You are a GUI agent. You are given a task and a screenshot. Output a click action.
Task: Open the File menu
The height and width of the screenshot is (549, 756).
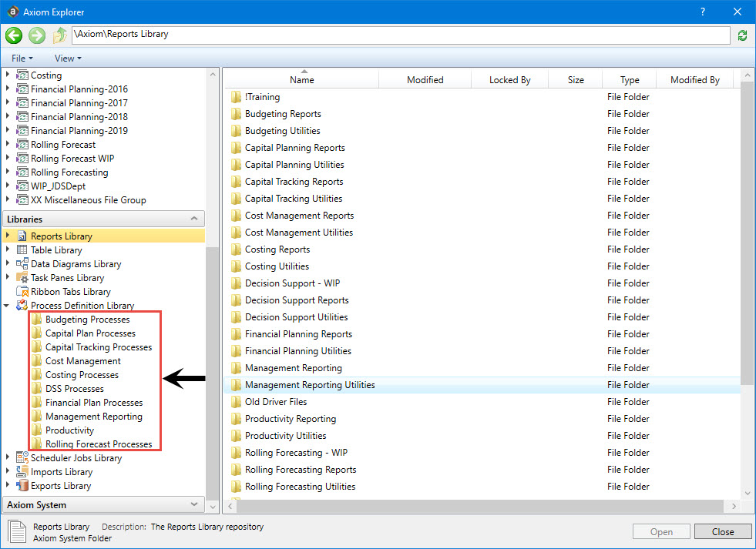pyautogui.click(x=22, y=59)
